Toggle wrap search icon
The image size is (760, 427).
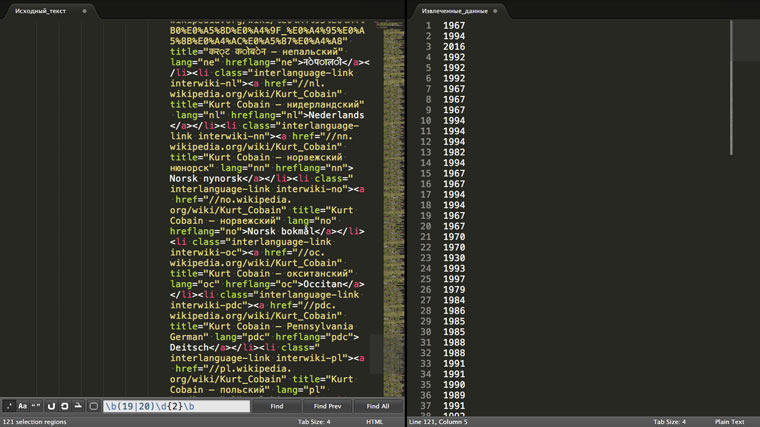52,406
